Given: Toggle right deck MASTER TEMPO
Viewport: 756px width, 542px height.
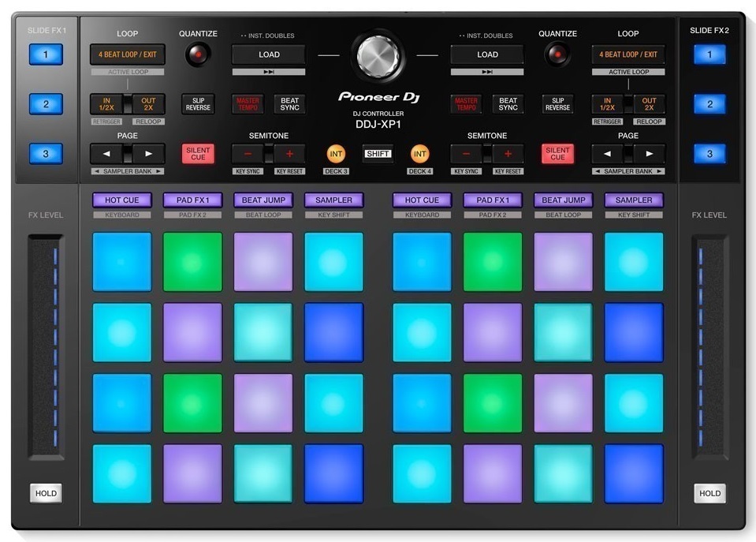Looking at the screenshot, I should click(x=466, y=104).
